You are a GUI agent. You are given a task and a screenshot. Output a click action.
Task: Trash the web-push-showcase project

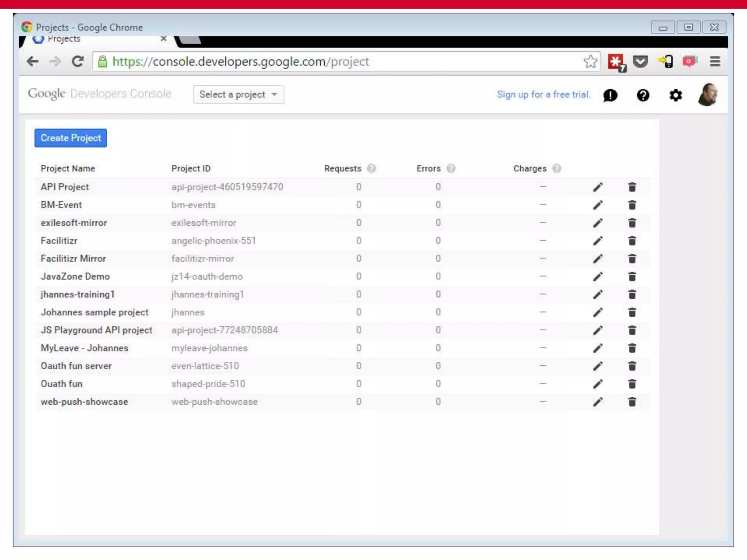(x=632, y=402)
